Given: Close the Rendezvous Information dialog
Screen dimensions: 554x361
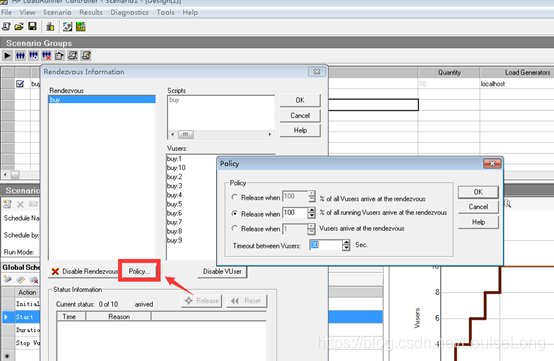Looking at the screenshot, I should 317,72.
